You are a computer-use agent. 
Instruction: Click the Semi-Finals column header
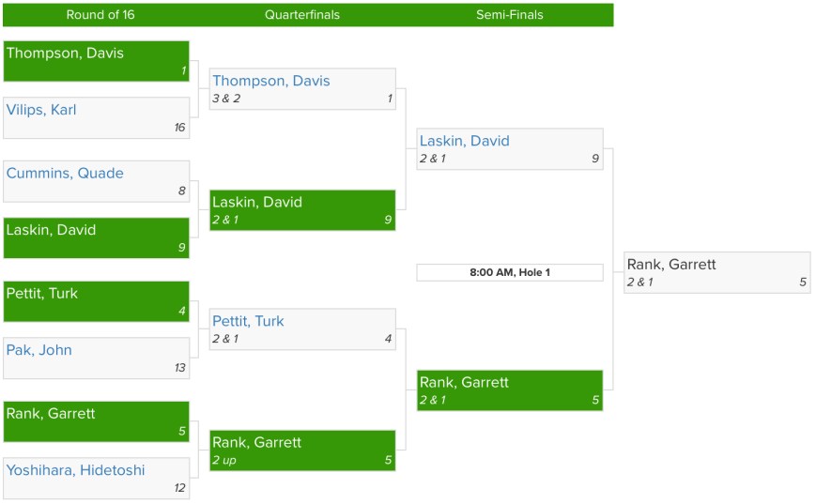coord(509,15)
